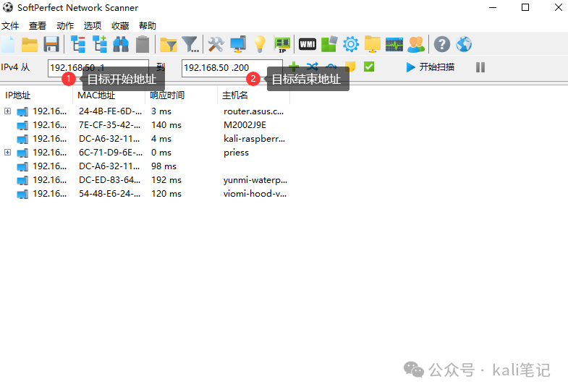Sort by the 主机名 column header
This screenshot has height=392, width=568.
(254, 95)
